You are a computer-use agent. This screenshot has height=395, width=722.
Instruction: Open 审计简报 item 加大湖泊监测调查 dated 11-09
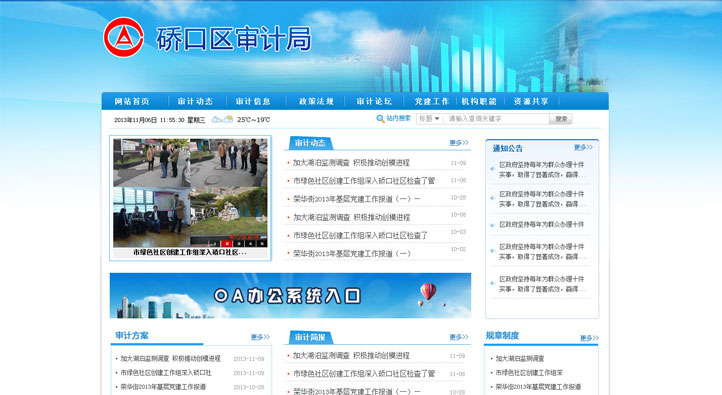coord(351,355)
